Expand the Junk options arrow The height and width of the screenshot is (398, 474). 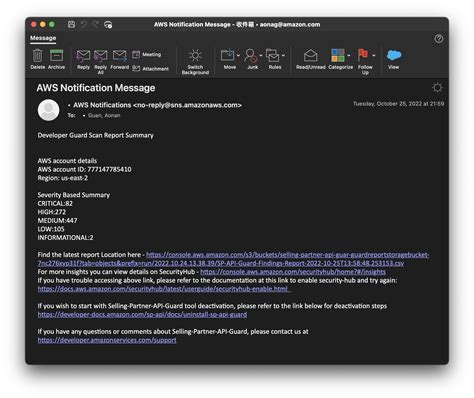coord(261,55)
